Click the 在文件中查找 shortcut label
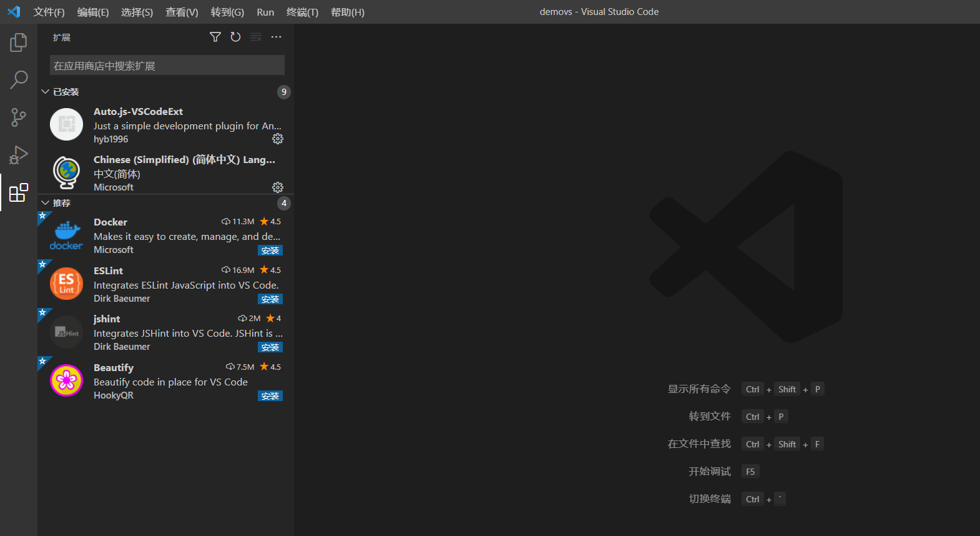The height and width of the screenshot is (536, 980). click(699, 444)
